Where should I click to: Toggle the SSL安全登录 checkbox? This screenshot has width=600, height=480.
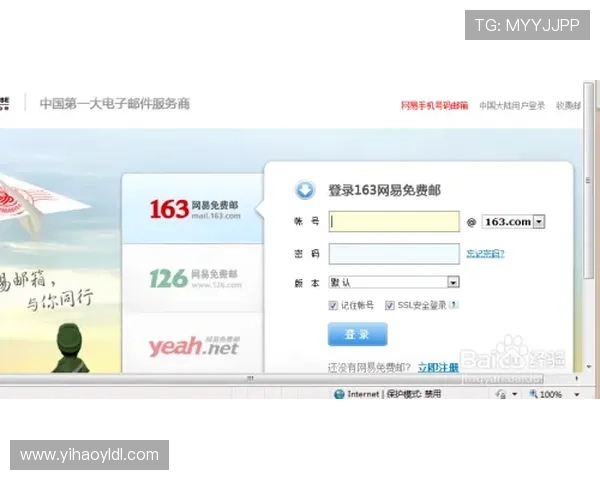click(390, 305)
